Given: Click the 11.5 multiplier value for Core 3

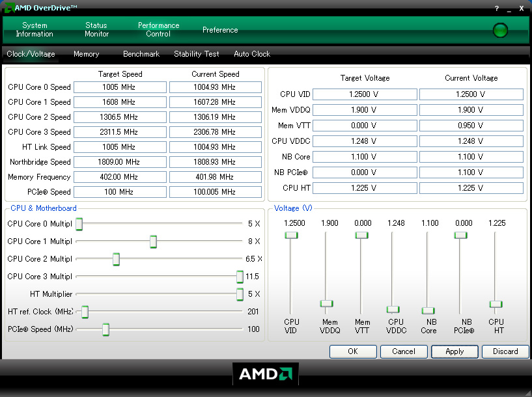Looking at the screenshot, I should point(252,277).
